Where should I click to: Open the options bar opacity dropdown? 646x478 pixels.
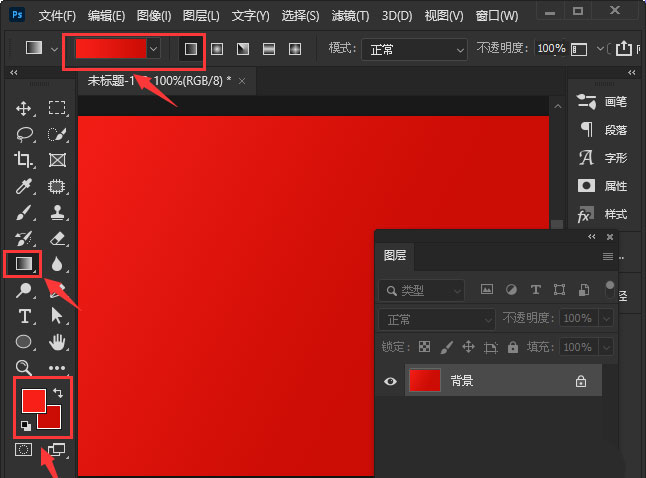[600, 49]
